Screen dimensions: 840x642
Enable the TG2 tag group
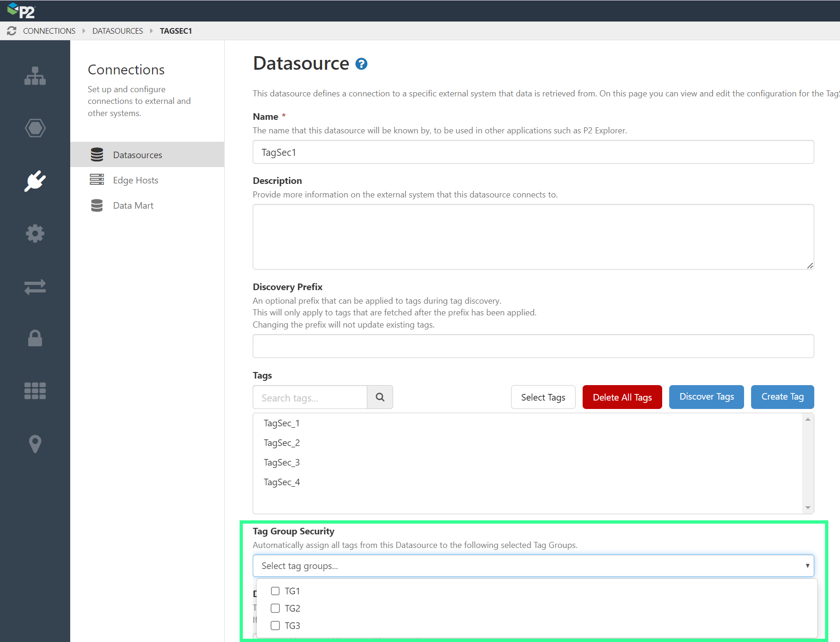click(275, 608)
